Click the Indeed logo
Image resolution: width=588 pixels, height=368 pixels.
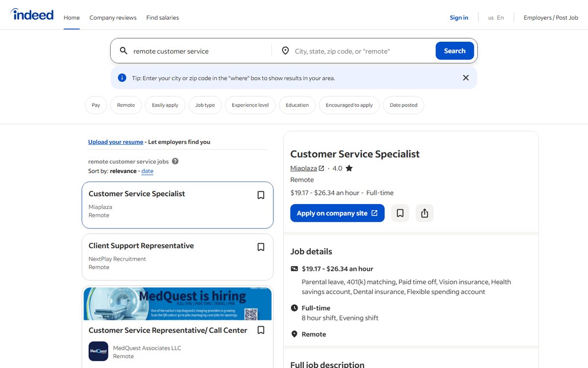tap(32, 15)
